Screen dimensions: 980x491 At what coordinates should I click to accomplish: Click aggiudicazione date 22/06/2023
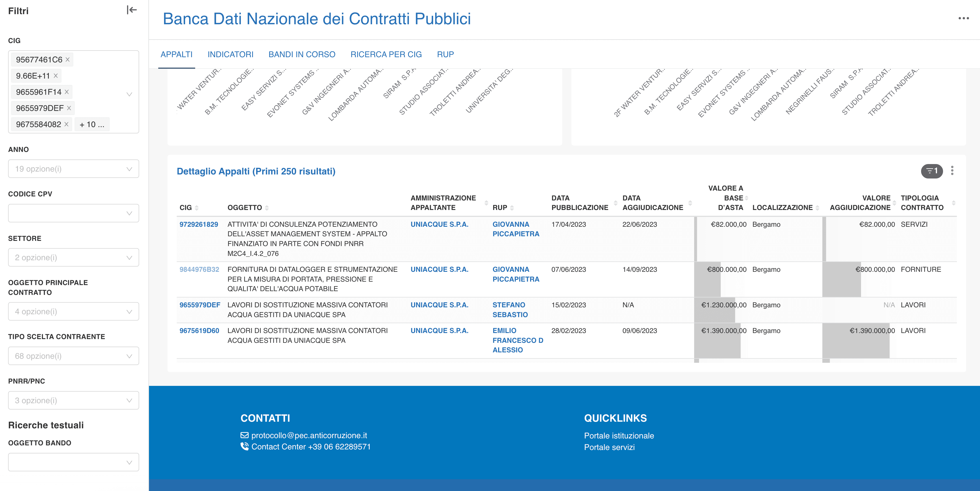[640, 224]
